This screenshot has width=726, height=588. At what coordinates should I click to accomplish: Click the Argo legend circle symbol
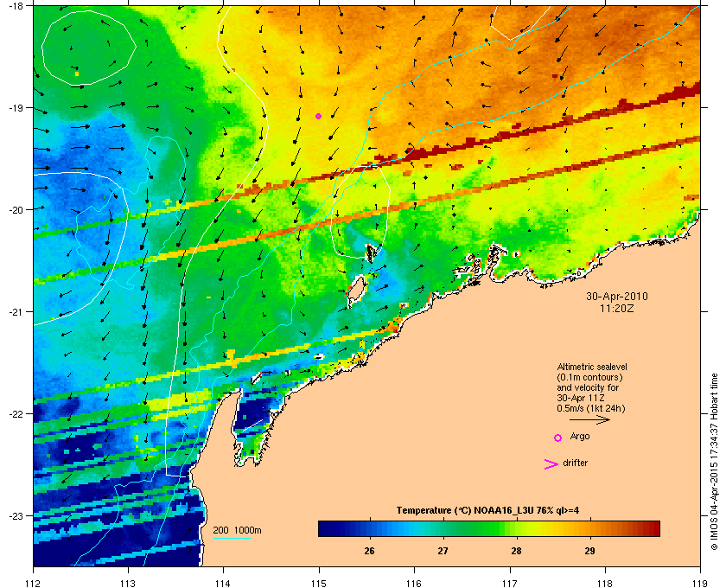point(558,438)
